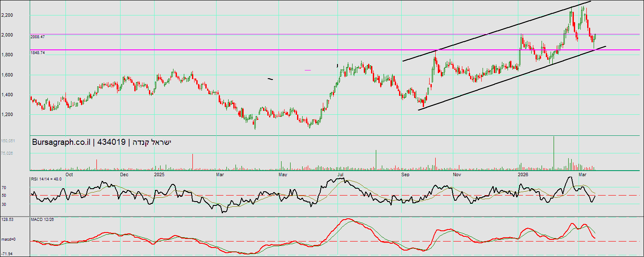This screenshot has height=257, width=644.
Task: Select the macd=0 zero line label
Action: [x=8, y=239]
